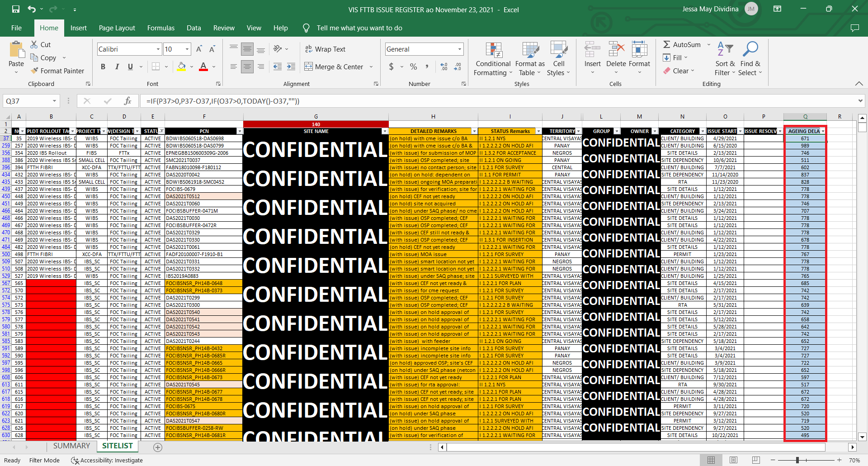Open the CATEGORY column filter dropdown
This screenshot has height=466, width=868.
(703, 131)
